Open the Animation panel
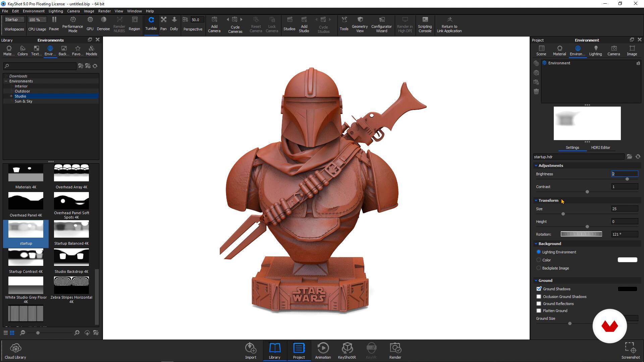This screenshot has width=644, height=362. [323, 351]
